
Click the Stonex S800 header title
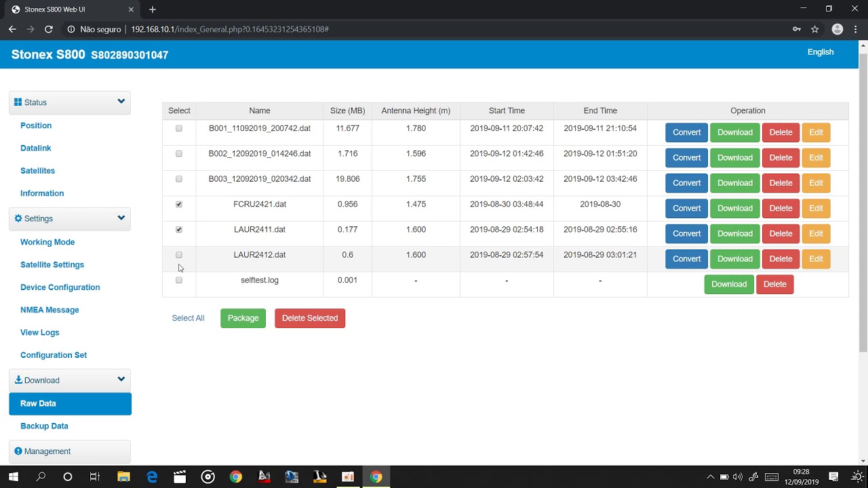click(48, 54)
